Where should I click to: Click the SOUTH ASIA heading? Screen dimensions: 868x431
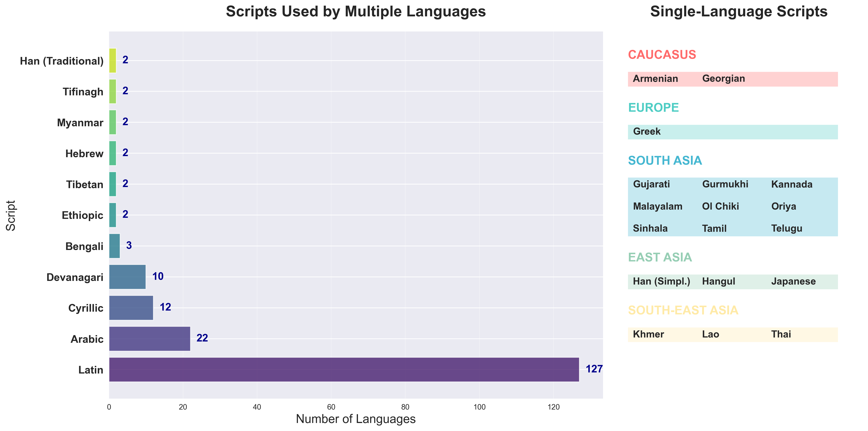click(665, 160)
